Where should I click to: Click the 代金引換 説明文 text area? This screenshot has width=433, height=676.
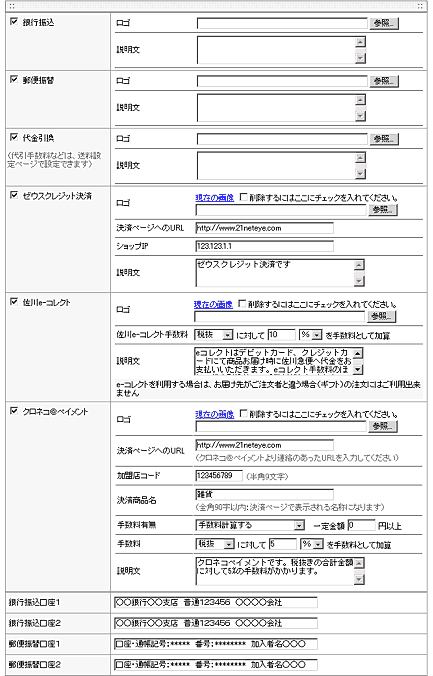click(276, 166)
